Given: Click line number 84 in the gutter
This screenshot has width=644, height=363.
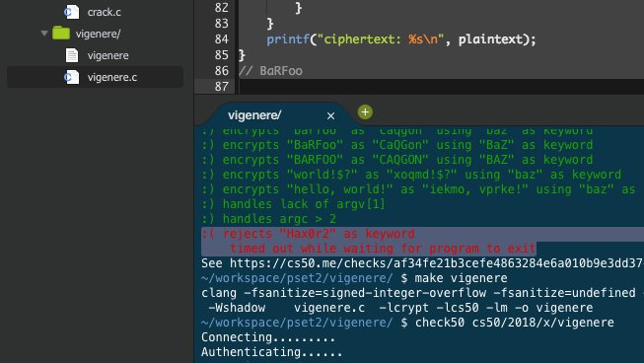Looking at the screenshot, I should (221, 39).
